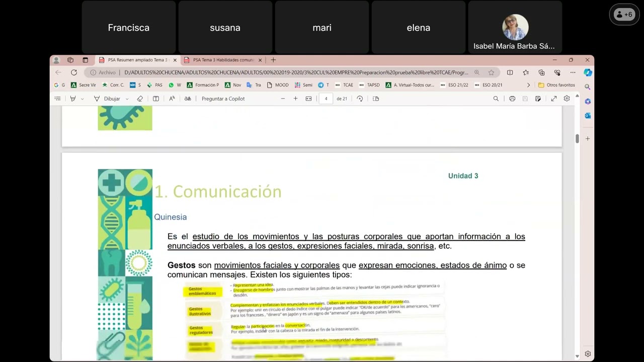Open the ESO 20/21 bookmark

tap(488, 85)
